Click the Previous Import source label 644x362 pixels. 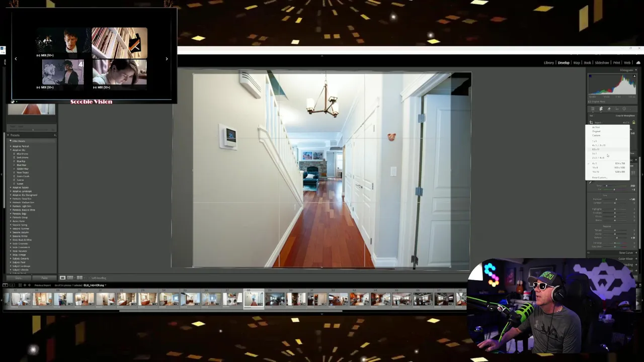click(43, 285)
